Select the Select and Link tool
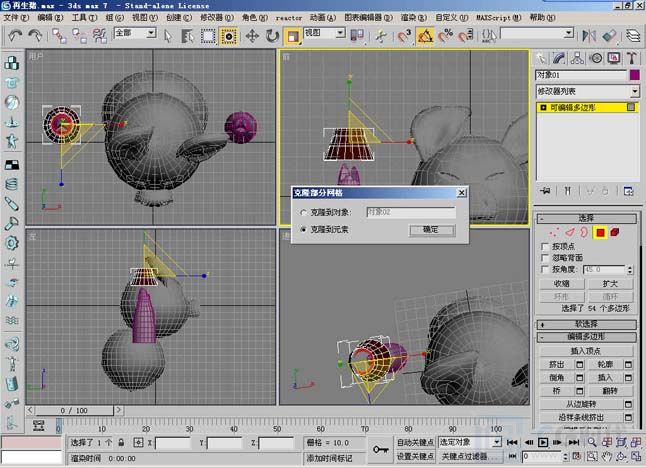Screen dimensions: 646x468 [59, 36]
